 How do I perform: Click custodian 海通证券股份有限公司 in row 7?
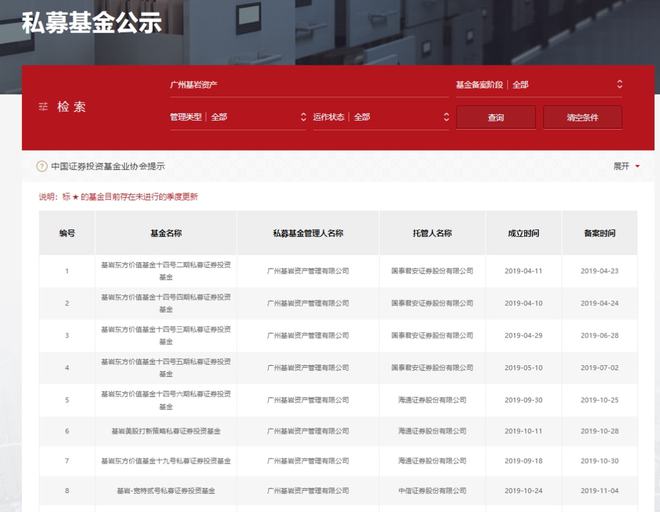click(432, 461)
